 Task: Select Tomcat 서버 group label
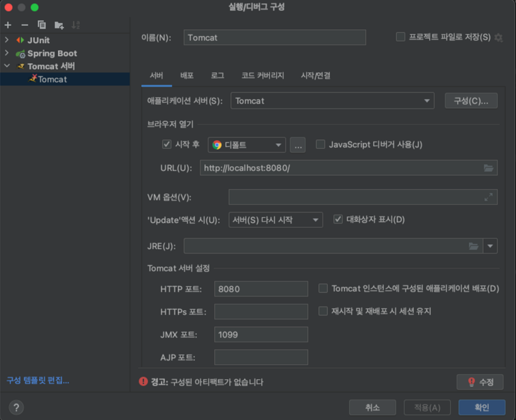51,66
